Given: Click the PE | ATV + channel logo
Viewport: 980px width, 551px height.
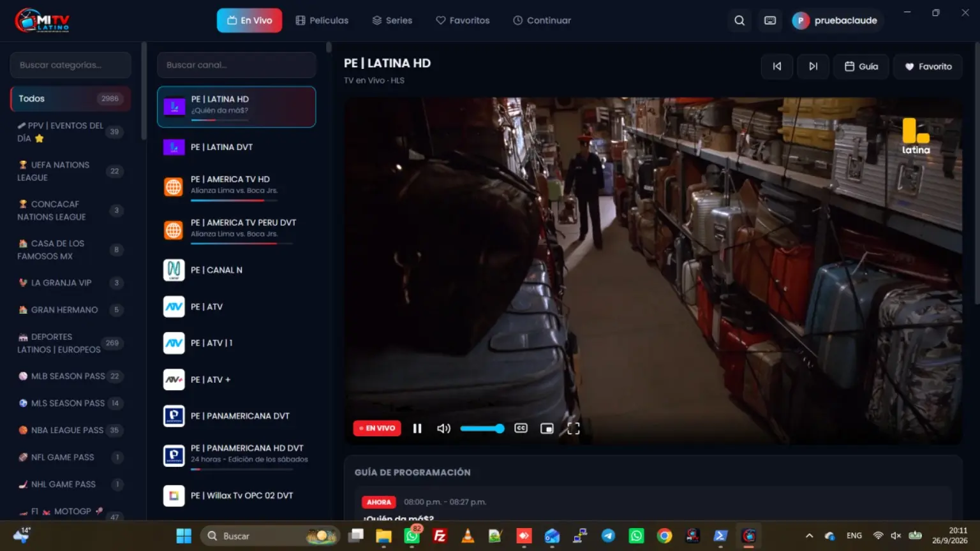Looking at the screenshot, I should point(174,379).
